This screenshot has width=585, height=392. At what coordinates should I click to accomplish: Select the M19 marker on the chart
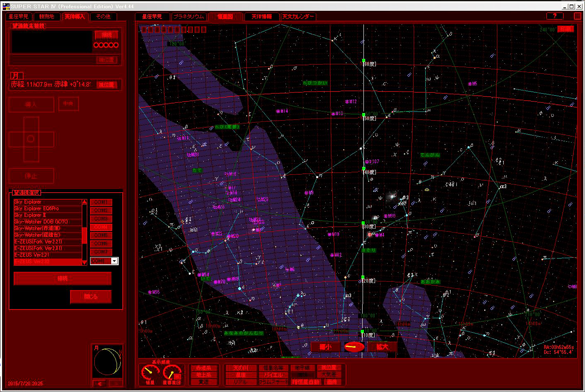(x=334, y=235)
